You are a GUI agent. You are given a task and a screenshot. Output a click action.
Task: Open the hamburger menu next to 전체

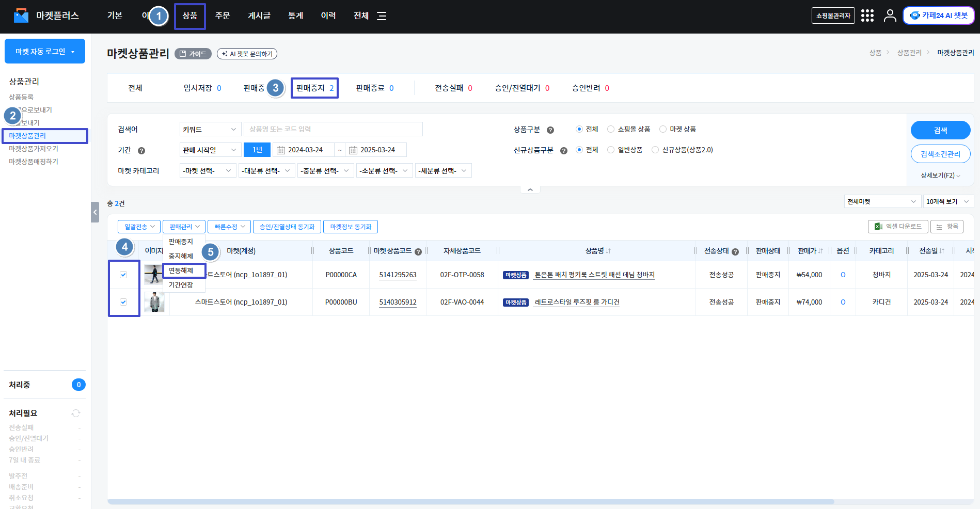[382, 16]
